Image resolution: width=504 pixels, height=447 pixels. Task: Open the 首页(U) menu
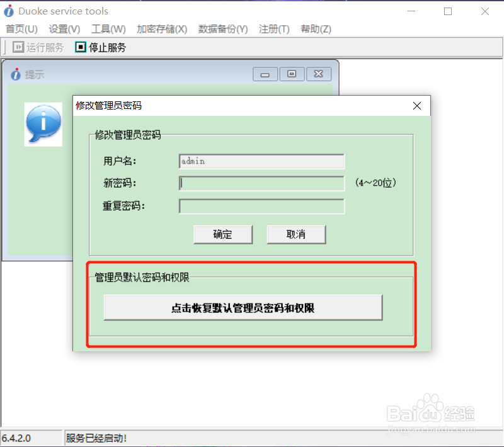[x=21, y=29]
